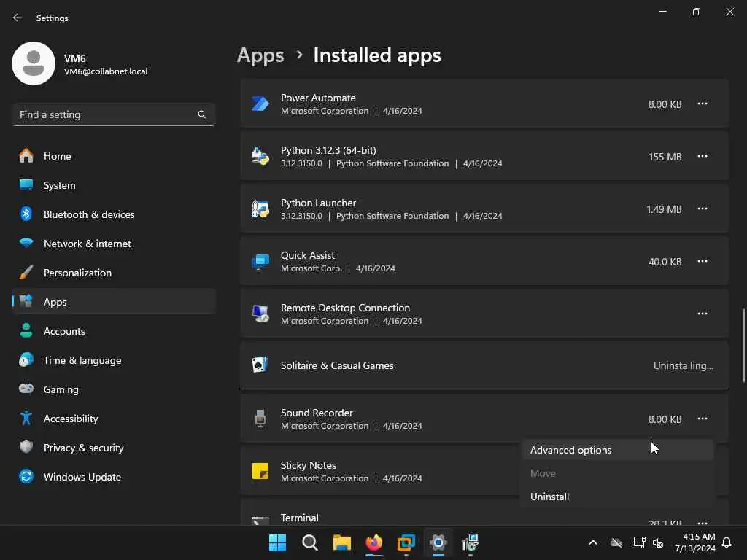Open Privacy & security settings

pyautogui.click(x=113, y=448)
